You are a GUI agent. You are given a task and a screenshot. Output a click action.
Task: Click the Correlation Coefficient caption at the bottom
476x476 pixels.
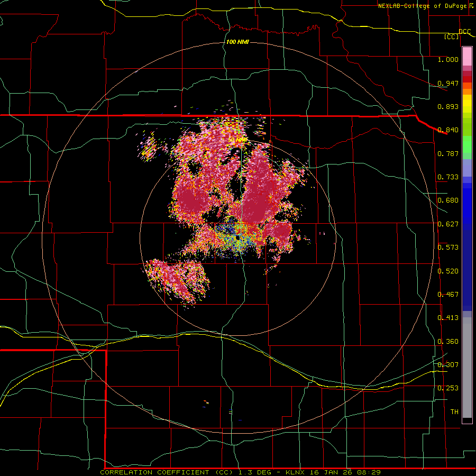241,472
